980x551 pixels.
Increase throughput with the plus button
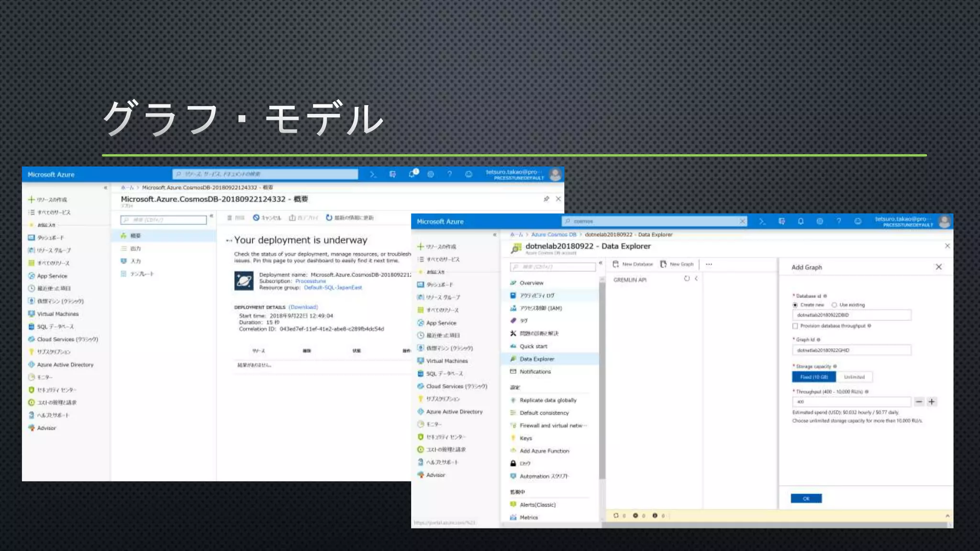[x=931, y=402]
